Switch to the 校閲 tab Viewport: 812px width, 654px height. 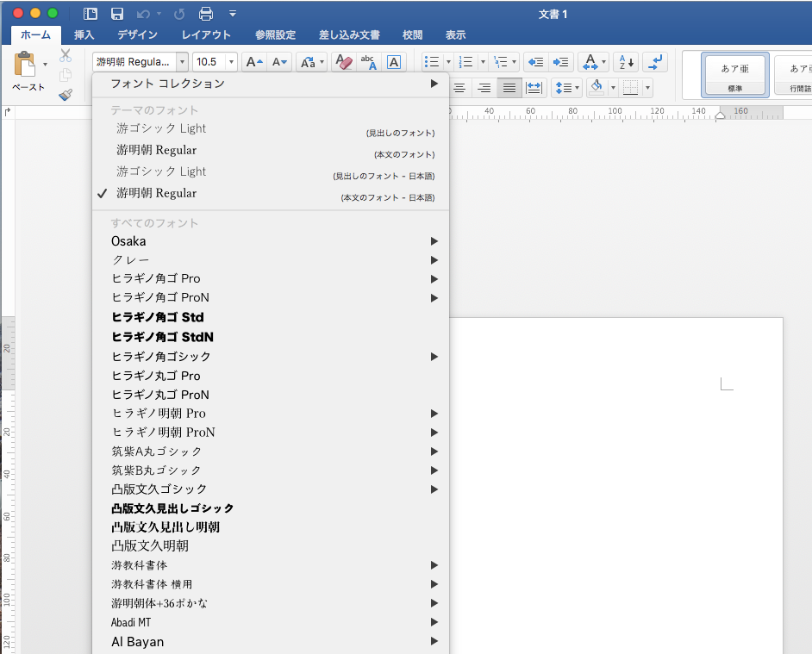point(412,34)
